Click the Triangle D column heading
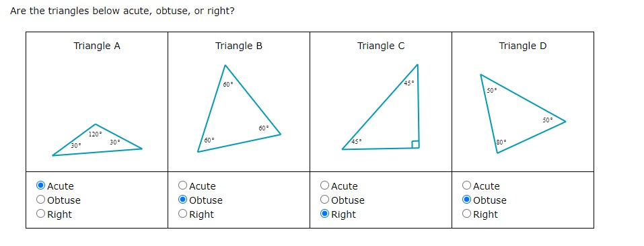644x246 pixels. point(523,46)
